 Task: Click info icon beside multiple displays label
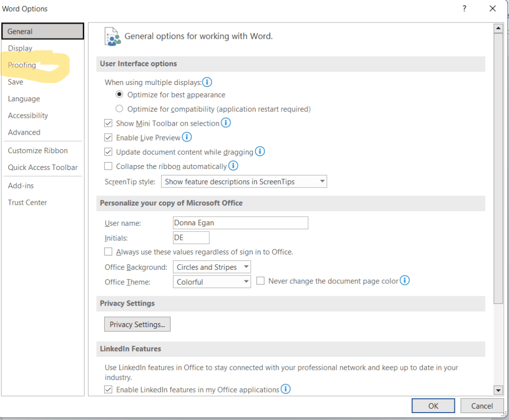point(207,83)
